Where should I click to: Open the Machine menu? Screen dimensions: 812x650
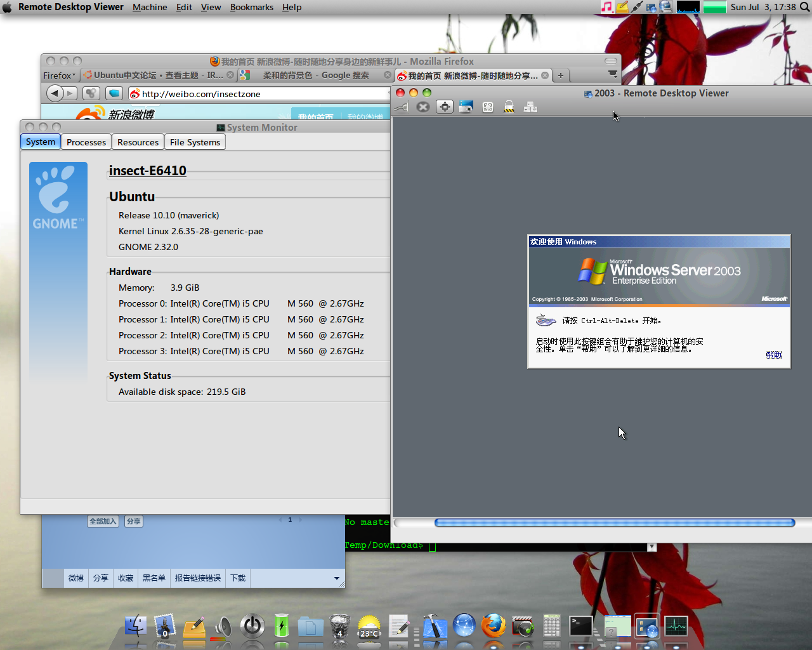(x=150, y=7)
